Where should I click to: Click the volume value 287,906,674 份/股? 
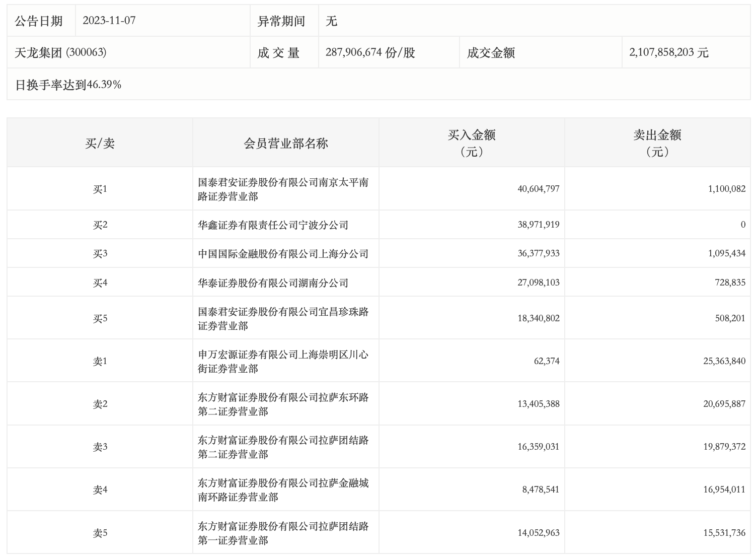click(x=370, y=52)
